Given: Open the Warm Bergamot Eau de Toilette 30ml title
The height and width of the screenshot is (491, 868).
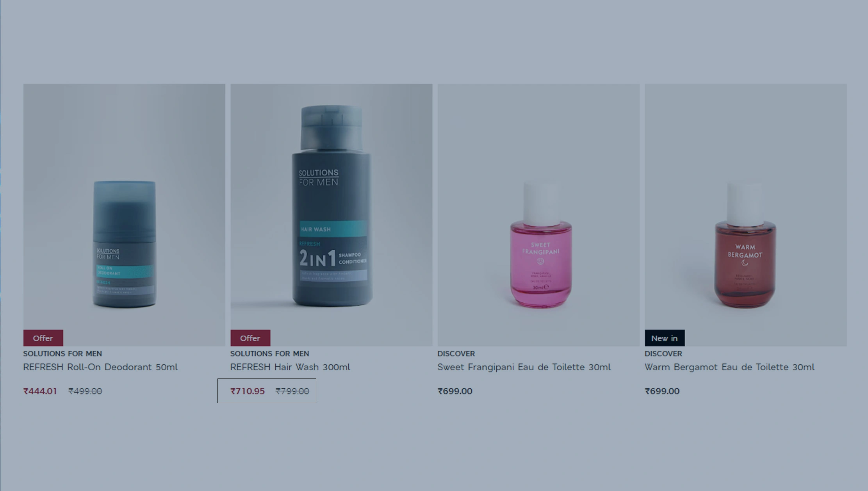Looking at the screenshot, I should point(729,367).
